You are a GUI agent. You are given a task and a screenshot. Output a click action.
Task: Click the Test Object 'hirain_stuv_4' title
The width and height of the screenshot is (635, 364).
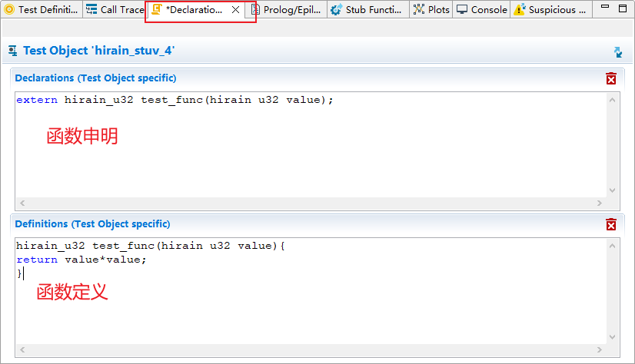pyautogui.click(x=99, y=51)
